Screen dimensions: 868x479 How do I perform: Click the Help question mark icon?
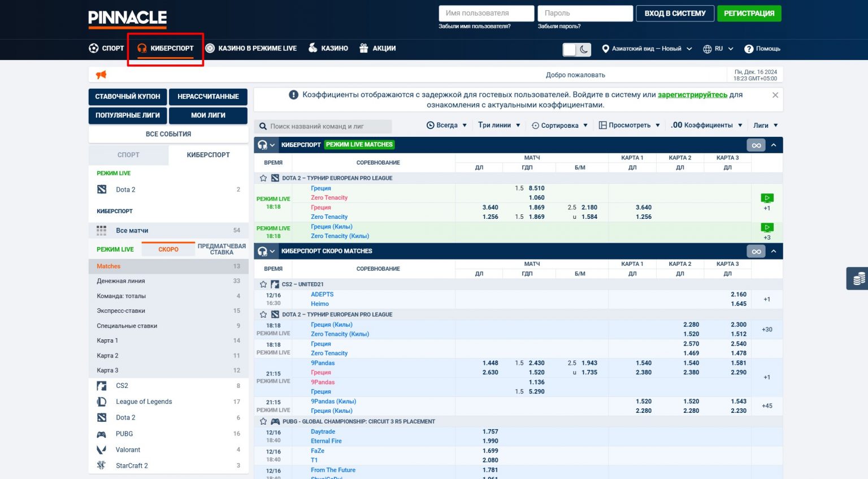pos(749,49)
